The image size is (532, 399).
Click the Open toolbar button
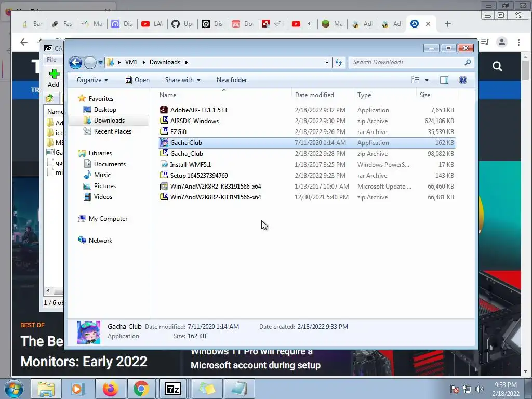pyautogui.click(x=137, y=80)
